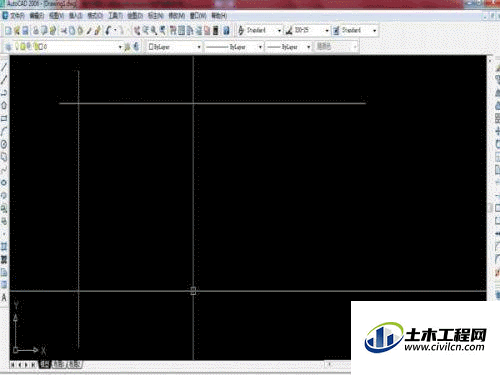Activate Pan realtime hand tool
This screenshot has height=375, width=500.
click(x=137, y=31)
